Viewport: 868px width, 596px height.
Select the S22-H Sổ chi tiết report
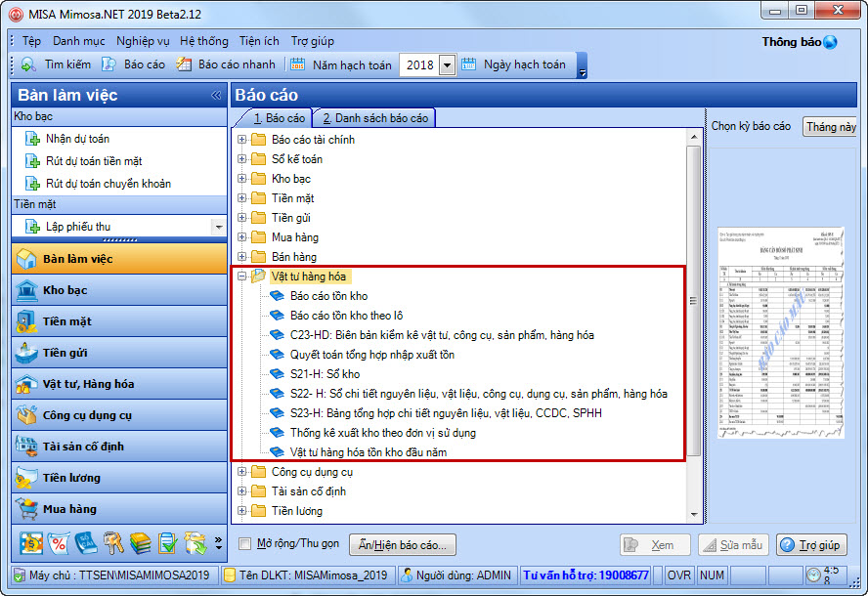pos(479,394)
